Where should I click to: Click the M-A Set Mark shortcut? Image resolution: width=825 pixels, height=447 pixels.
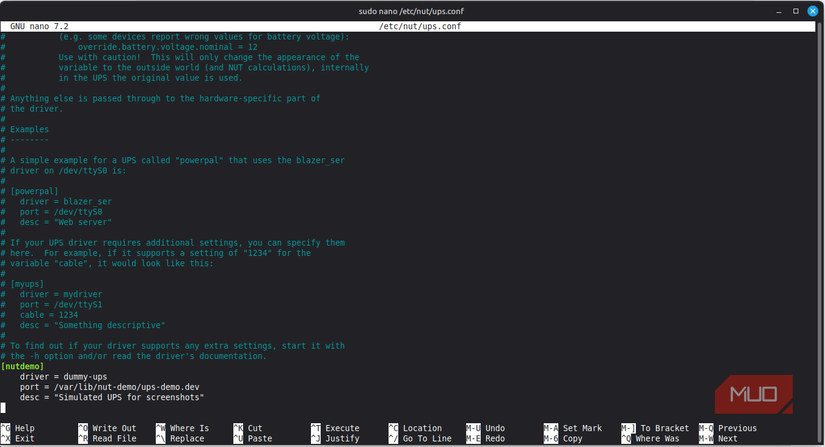[x=573, y=428]
